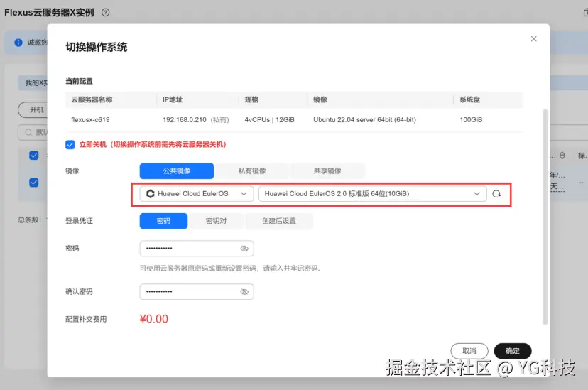Click the blue info icon in banner

(x=18, y=43)
